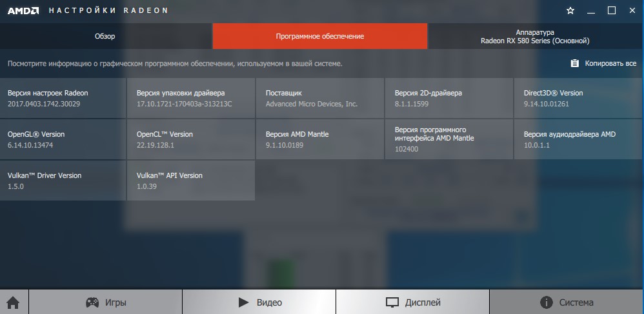Click the favorites star icon
Image resolution: width=644 pixels, height=314 pixels.
(570, 11)
